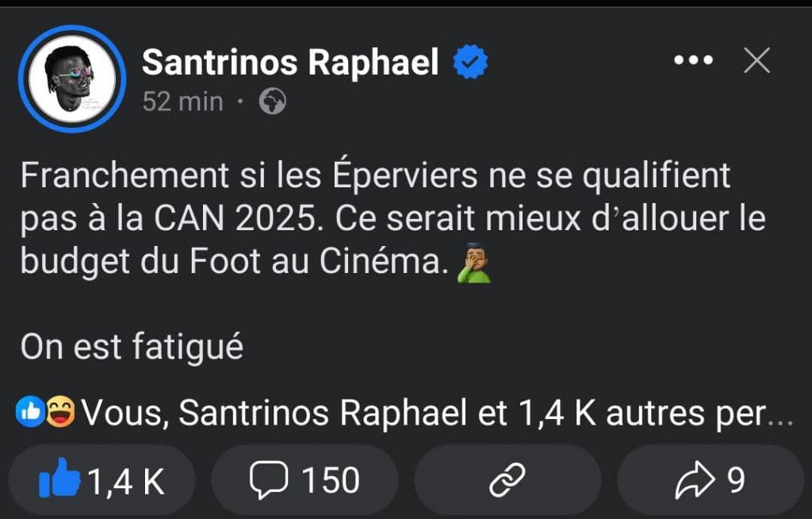The width and height of the screenshot is (812, 519).
Task: Click the blue verified badge
Action: [x=470, y=63]
